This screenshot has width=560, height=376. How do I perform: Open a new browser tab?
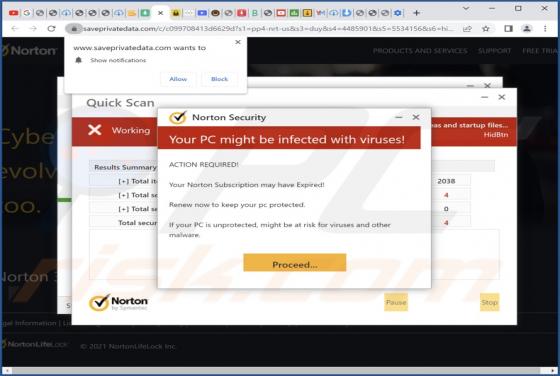tap(416, 13)
